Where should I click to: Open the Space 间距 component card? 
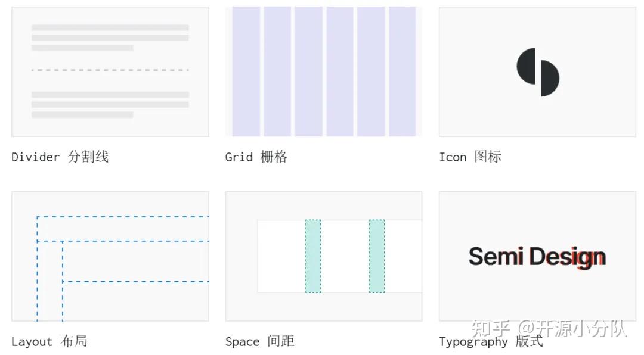[x=323, y=255]
